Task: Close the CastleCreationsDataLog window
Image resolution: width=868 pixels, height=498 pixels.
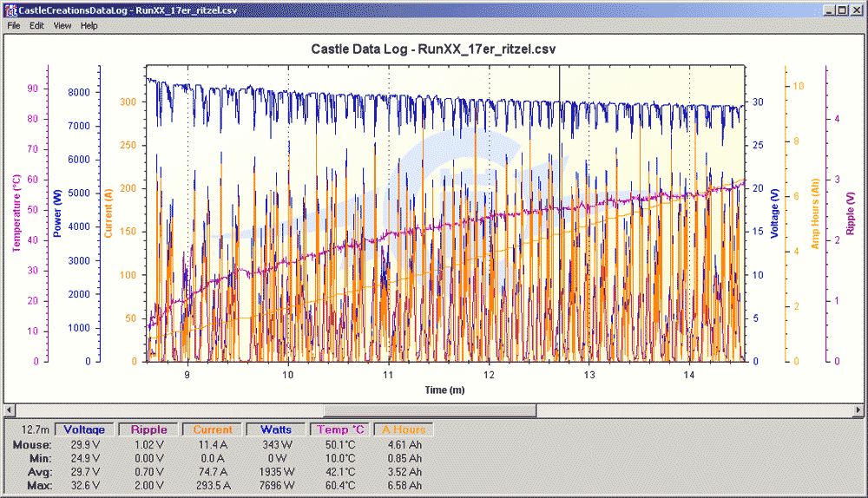Action: [856, 10]
